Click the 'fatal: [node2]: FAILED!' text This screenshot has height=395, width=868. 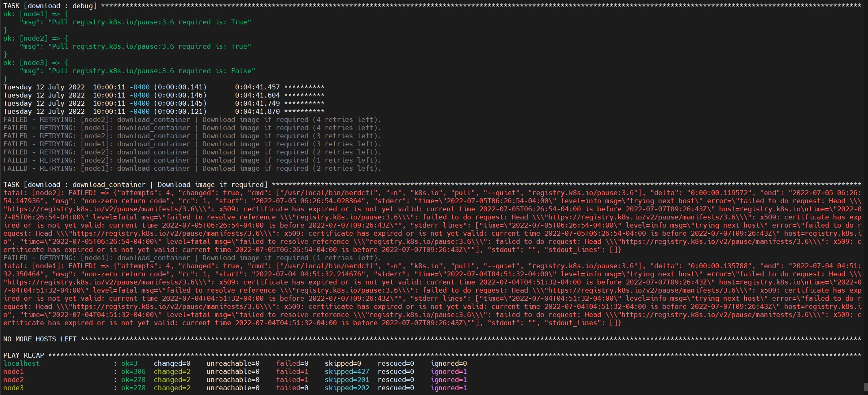pyautogui.click(x=50, y=193)
